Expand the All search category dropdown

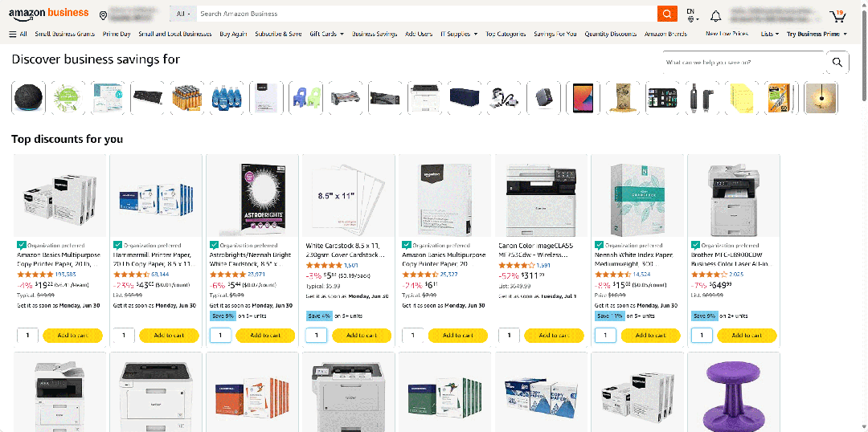(182, 14)
